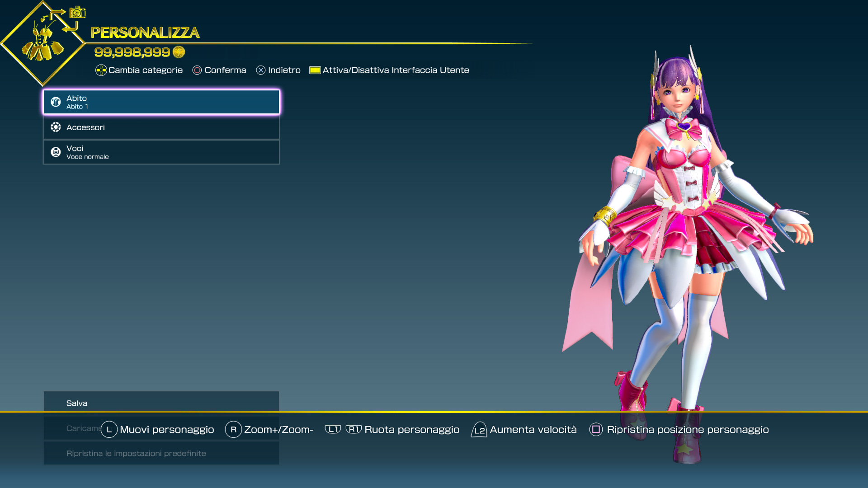Click the 99,998,999 currency amount
This screenshot has height=488, width=868.
click(x=132, y=52)
